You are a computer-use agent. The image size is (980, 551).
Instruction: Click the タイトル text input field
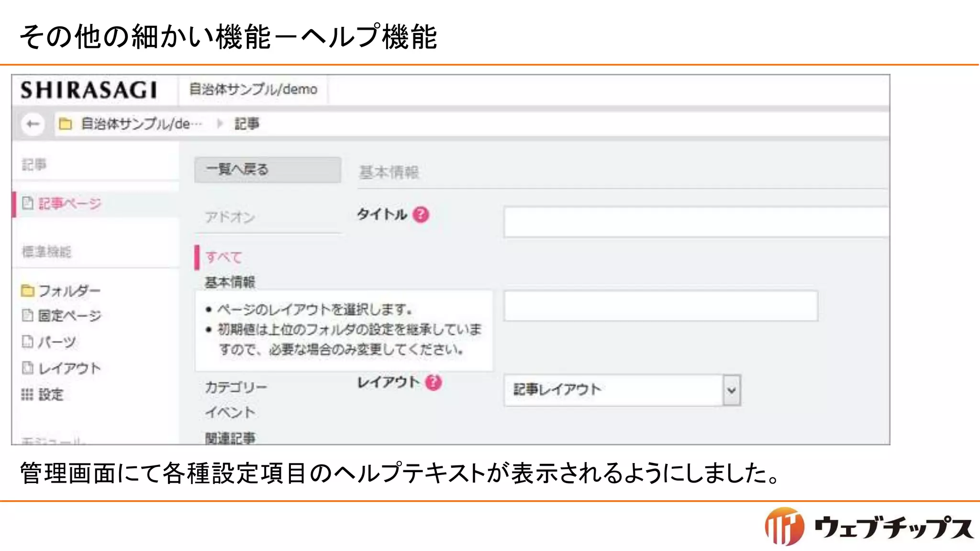(x=695, y=222)
